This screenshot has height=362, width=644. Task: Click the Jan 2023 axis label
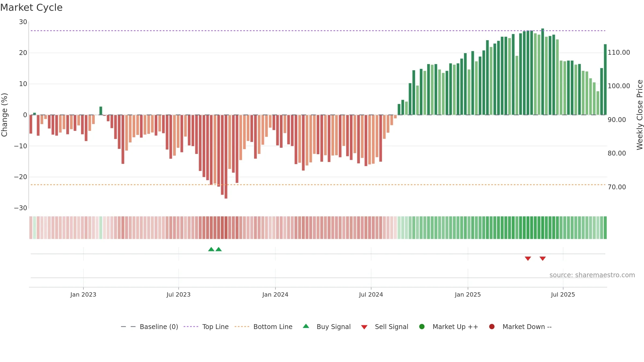[83, 295]
